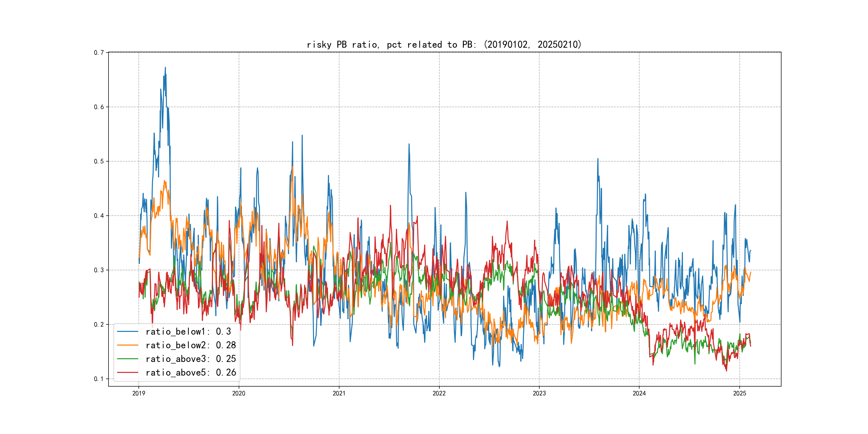Click the 2020 x-axis tick label

[238, 393]
